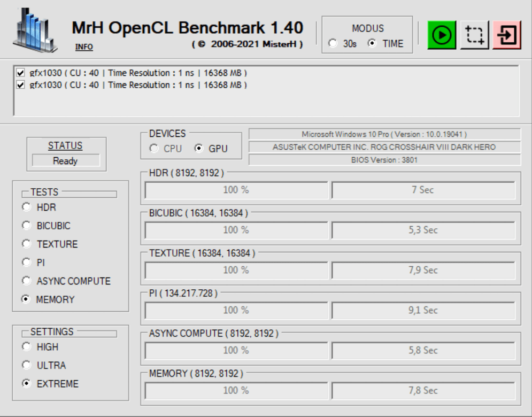Take screenshot with the dashed selection icon
This screenshot has width=532, height=417.
[x=474, y=35]
